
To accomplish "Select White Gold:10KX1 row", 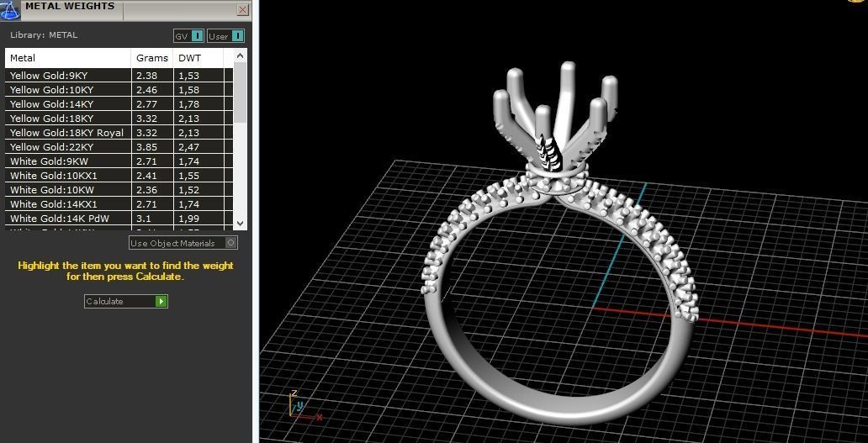I will [x=119, y=176].
